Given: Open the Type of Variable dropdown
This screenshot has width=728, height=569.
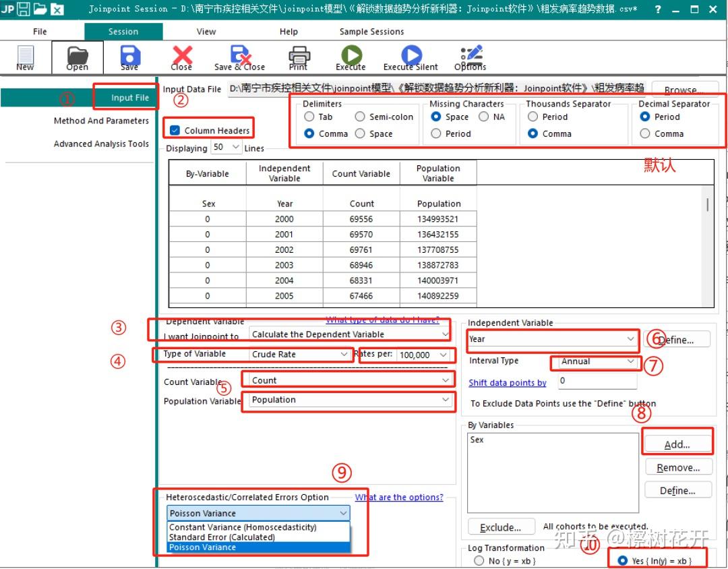Looking at the screenshot, I should pos(300,354).
